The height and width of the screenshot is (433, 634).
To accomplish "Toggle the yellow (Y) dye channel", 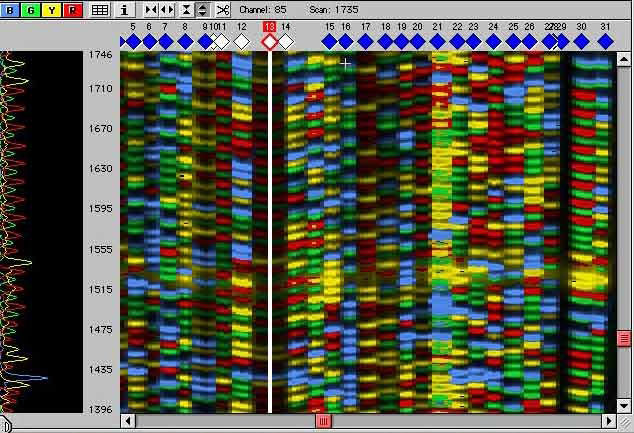I will [x=51, y=10].
